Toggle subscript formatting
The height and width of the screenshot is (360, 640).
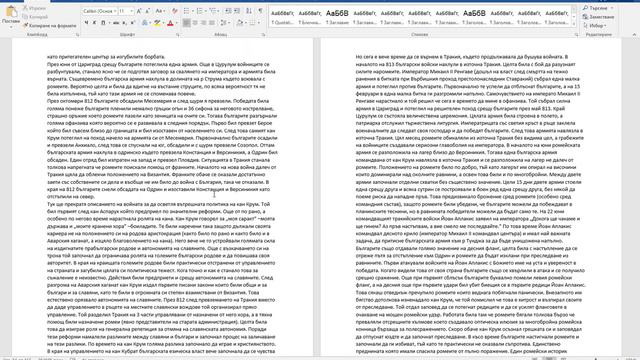click(124, 23)
